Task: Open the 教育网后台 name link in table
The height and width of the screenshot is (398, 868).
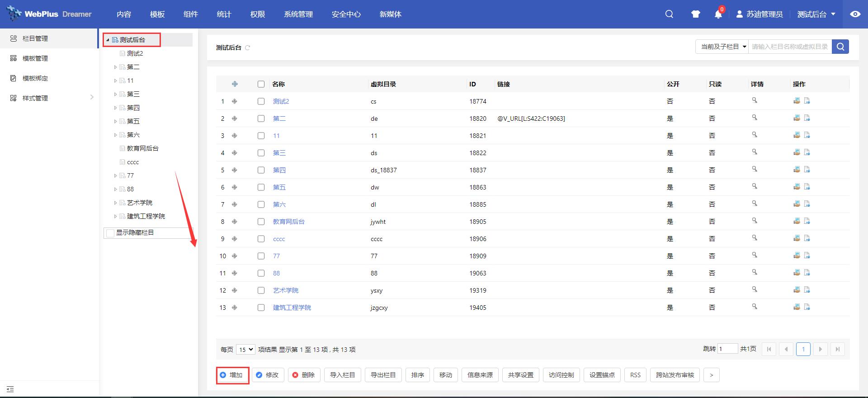Action: pyautogui.click(x=289, y=222)
